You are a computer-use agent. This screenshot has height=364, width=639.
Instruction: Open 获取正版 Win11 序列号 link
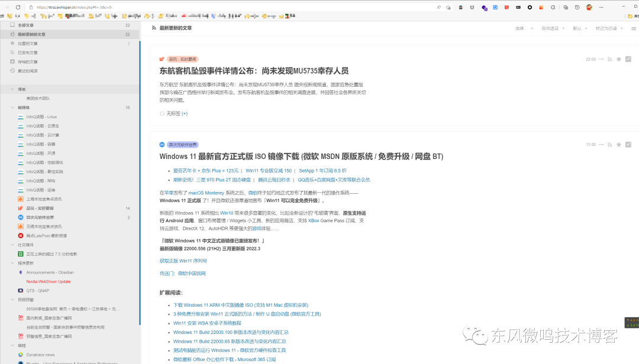(x=183, y=261)
